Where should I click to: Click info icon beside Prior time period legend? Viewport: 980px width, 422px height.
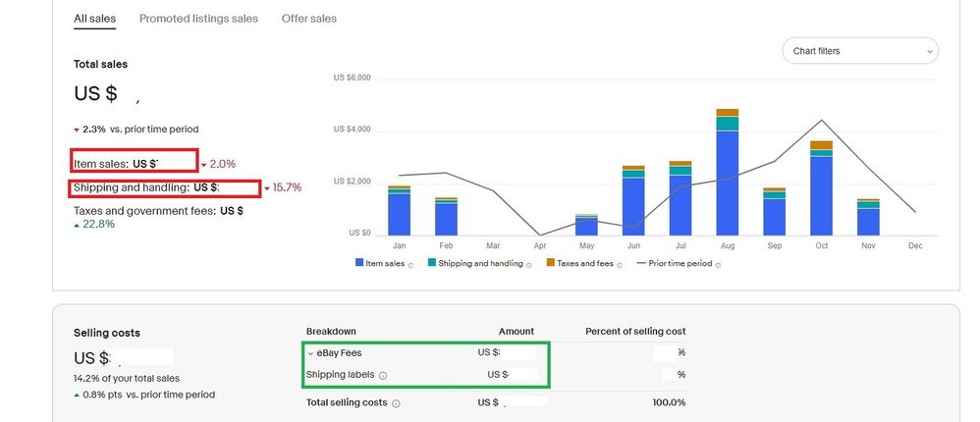click(x=725, y=264)
